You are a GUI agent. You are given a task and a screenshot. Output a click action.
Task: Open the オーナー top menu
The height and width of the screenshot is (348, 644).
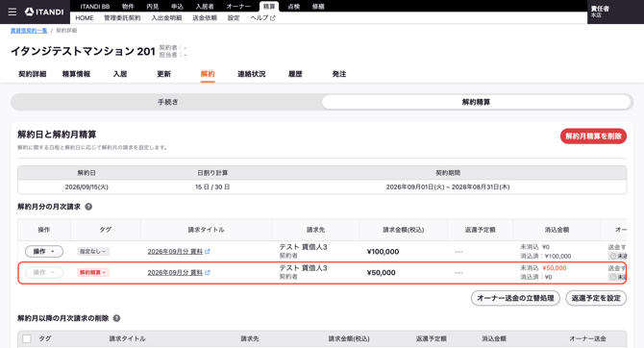click(238, 6)
